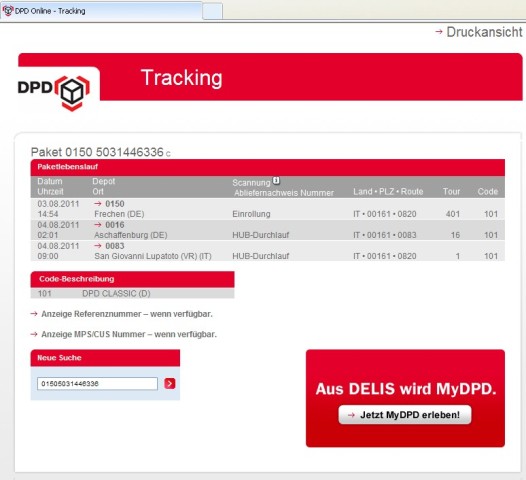Click the Code column header

click(488, 192)
